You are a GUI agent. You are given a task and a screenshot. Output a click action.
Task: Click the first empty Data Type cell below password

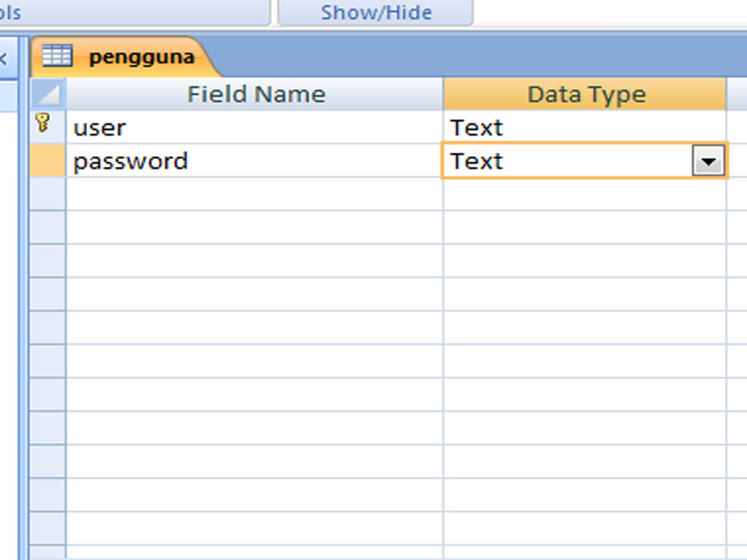tap(584, 194)
